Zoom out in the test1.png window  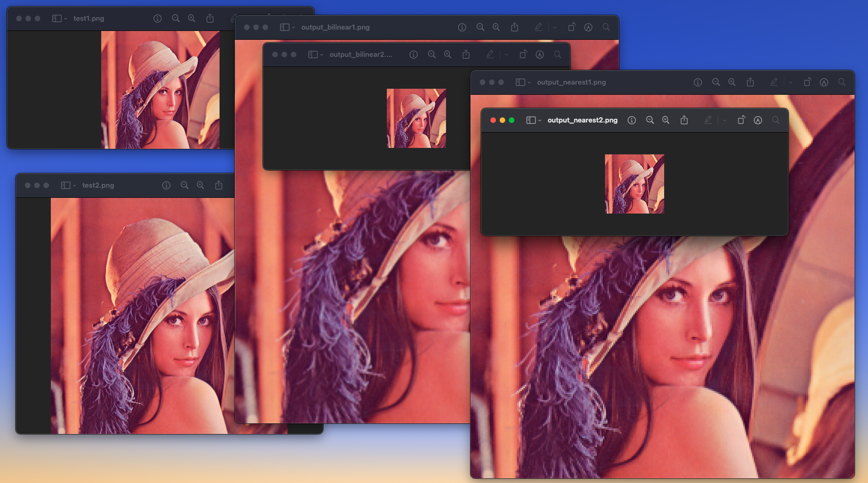coord(176,18)
